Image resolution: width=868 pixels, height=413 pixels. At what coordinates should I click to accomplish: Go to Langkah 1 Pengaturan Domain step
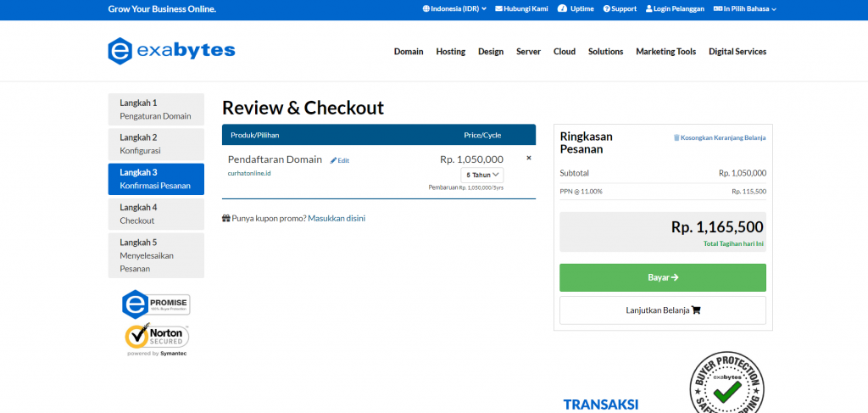tap(156, 109)
